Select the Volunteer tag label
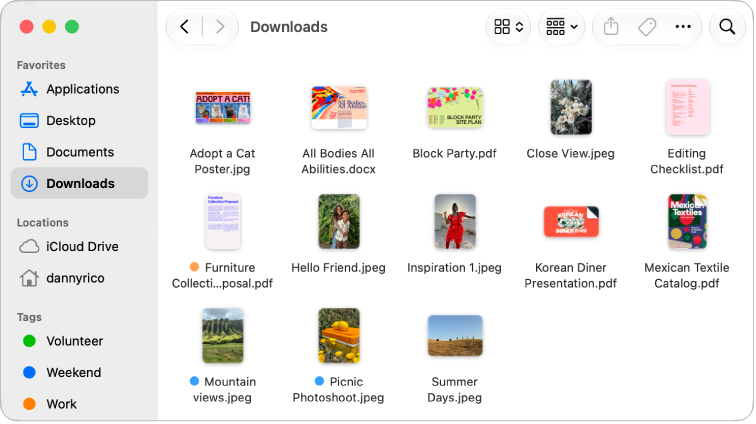This screenshot has width=756, height=424. coord(75,341)
